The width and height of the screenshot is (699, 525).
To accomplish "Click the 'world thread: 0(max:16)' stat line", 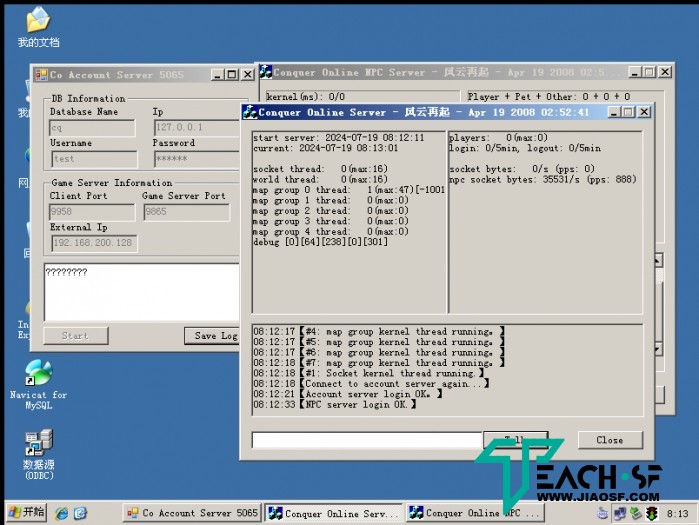I will tap(321, 180).
